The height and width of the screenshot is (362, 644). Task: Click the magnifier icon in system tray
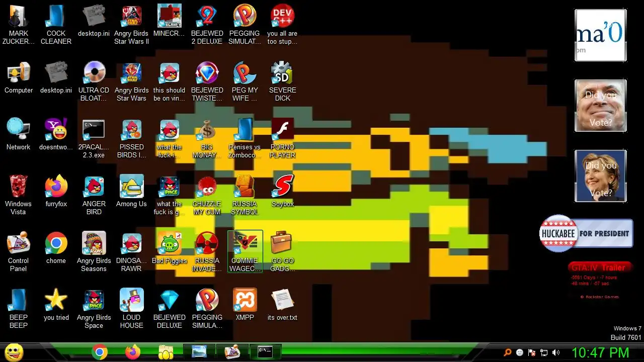tap(508, 352)
